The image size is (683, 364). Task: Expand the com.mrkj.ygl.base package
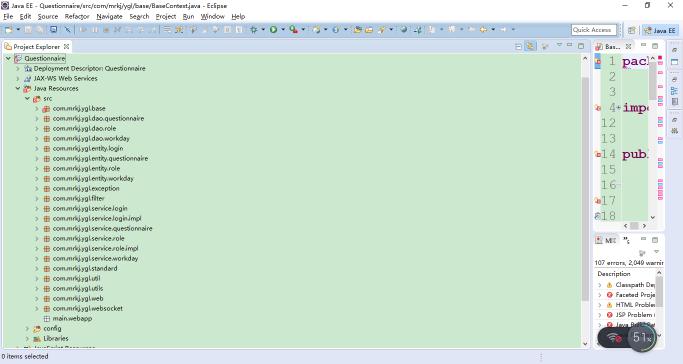point(37,108)
